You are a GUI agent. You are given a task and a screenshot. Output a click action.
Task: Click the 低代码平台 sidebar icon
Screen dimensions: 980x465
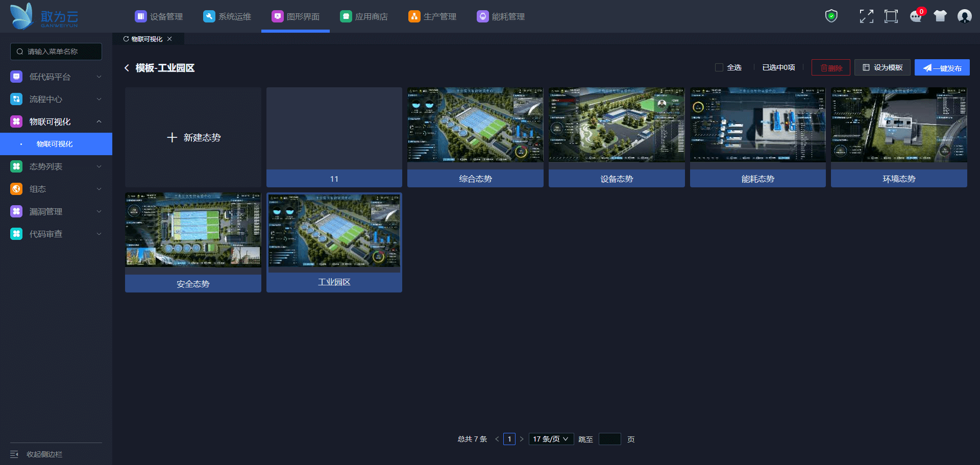(16, 77)
